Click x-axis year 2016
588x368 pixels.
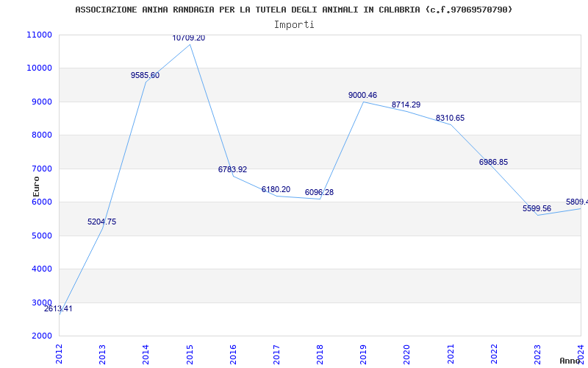coord(233,354)
